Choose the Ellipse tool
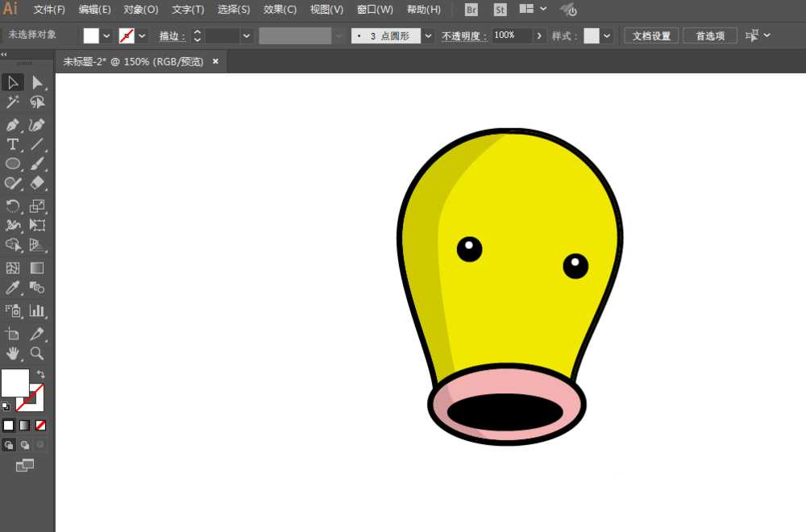 (x=13, y=164)
